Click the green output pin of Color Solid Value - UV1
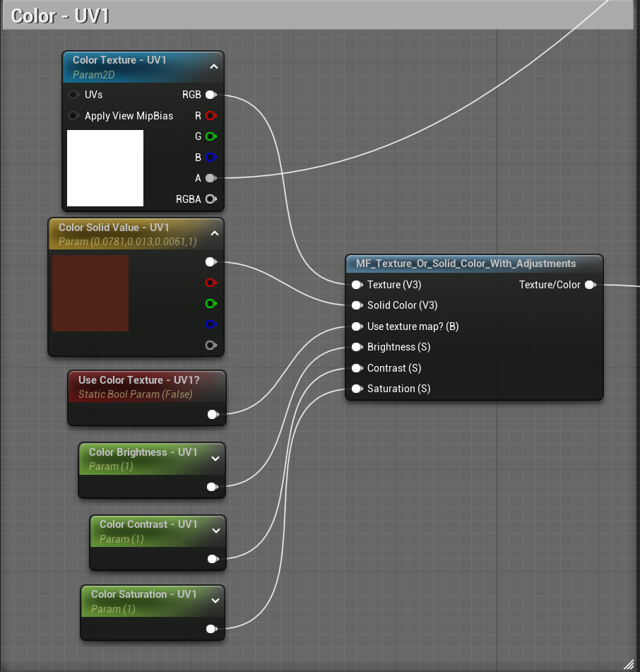This screenshot has height=672, width=640. tap(211, 303)
